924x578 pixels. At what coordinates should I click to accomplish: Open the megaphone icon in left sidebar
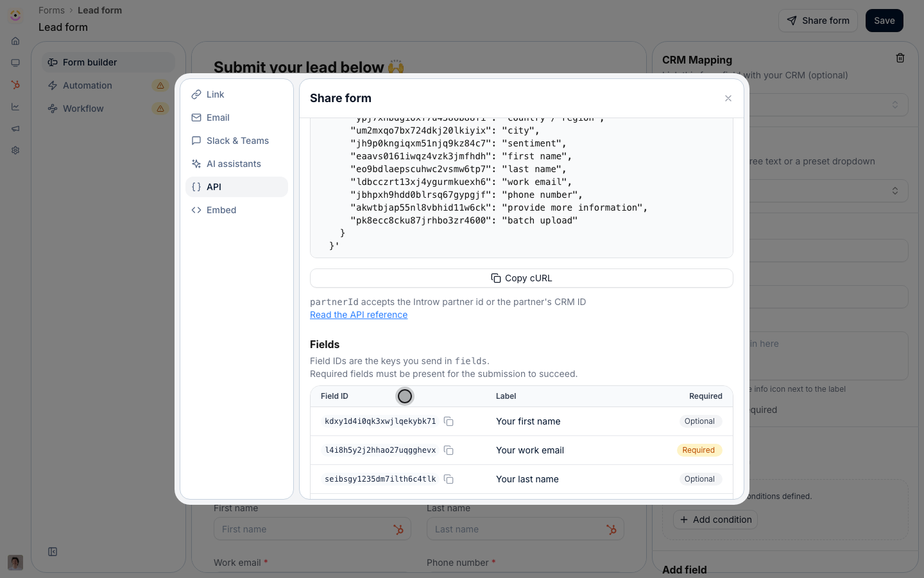pyautogui.click(x=15, y=128)
